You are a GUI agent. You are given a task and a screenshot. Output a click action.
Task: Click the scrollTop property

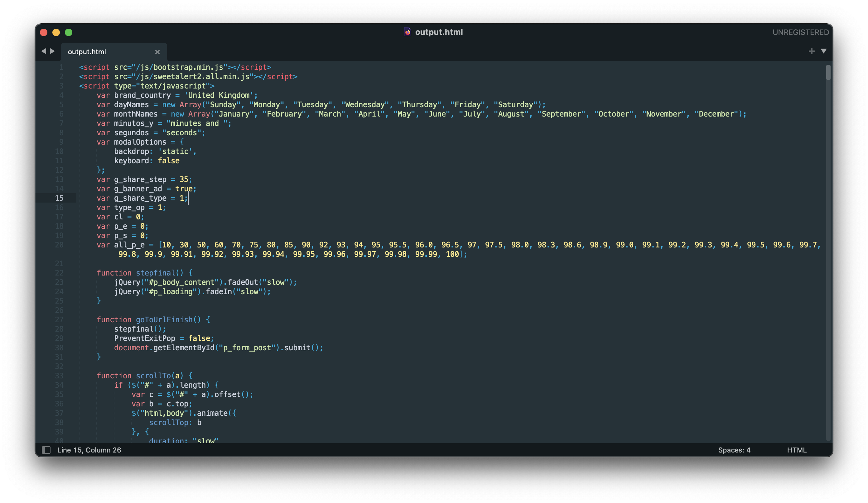click(168, 422)
